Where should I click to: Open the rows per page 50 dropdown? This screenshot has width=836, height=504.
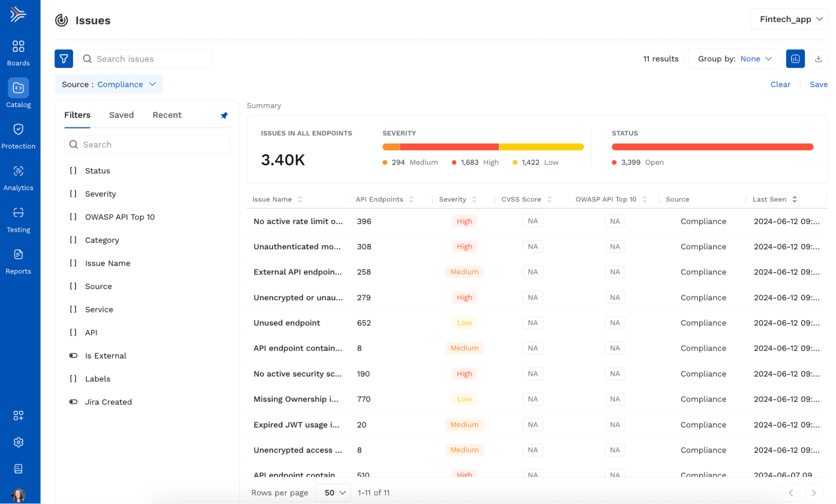[334, 493]
